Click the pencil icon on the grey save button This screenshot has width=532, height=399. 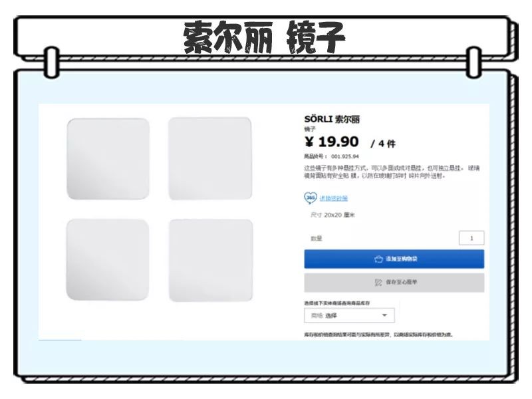click(x=378, y=282)
